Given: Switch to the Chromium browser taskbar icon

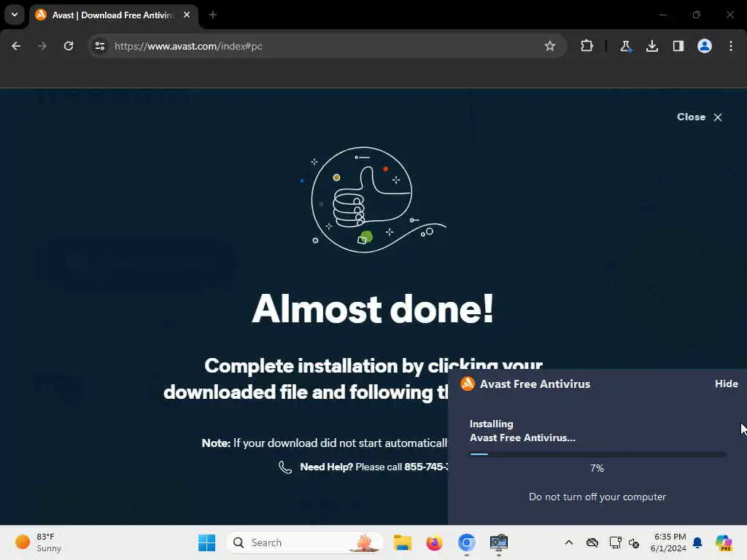Looking at the screenshot, I should 466,542.
